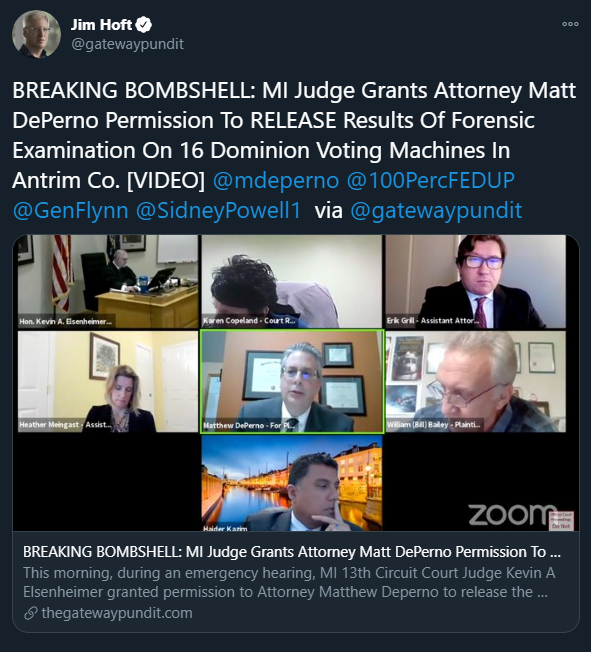This screenshot has height=652, width=591.
Task: Open the Jim Hoft display name
Action: click(x=101, y=25)
